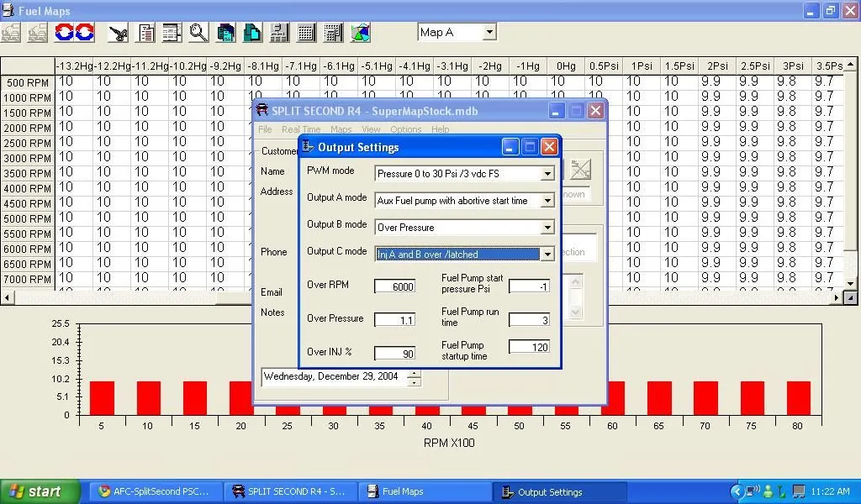861x504 pixels.
Task: Select the Fuel Pump startup time field
Action: point(529,347)
